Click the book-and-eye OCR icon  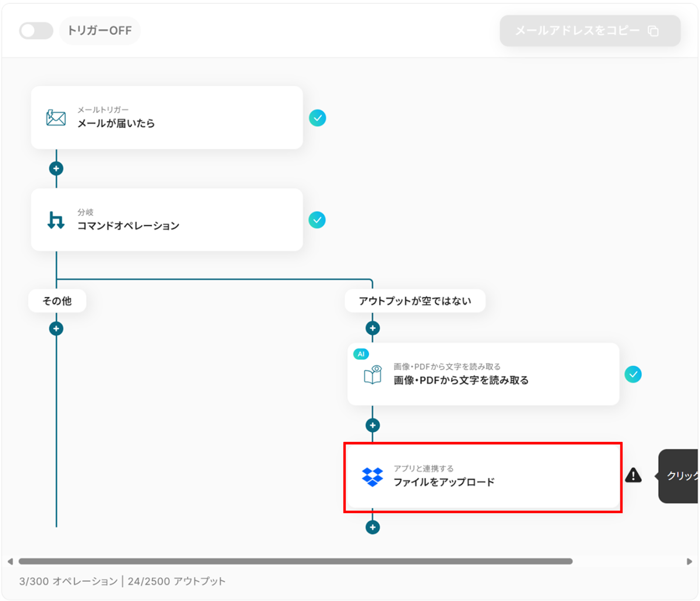(x=373, y=374)
